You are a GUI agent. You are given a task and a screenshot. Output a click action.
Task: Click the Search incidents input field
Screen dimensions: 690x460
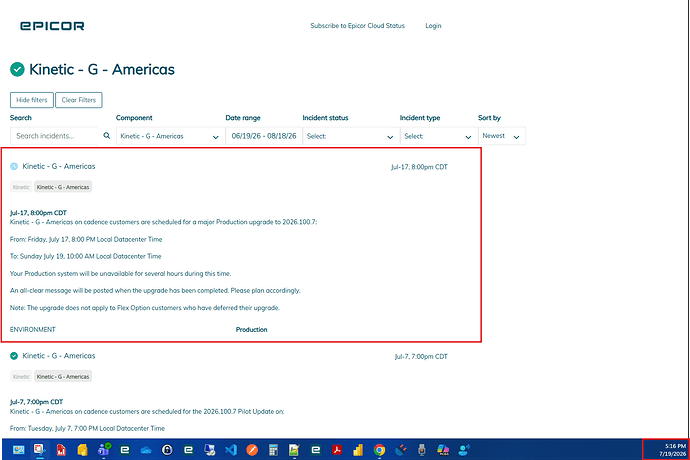[x=55, y=136]
